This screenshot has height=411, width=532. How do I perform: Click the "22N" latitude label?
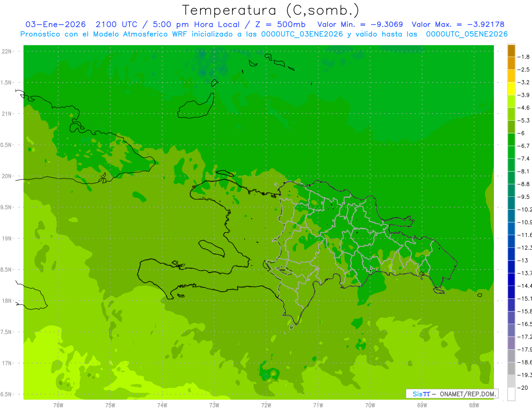tap(6, 51)
